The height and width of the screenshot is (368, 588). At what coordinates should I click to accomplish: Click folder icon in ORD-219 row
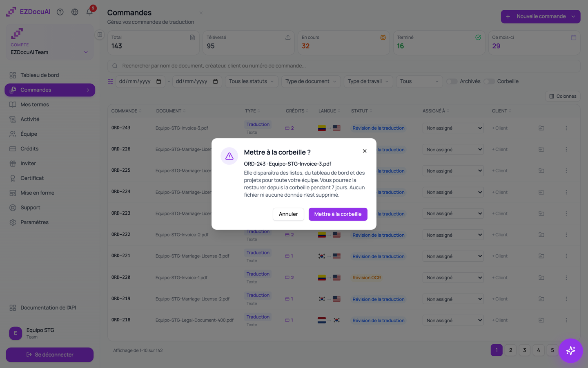tap(541, 299)
